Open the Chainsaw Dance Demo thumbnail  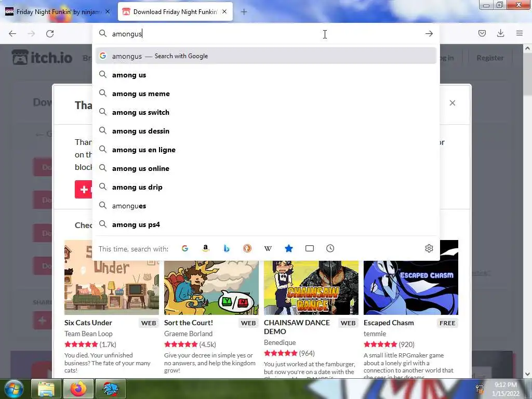(311, 288)
